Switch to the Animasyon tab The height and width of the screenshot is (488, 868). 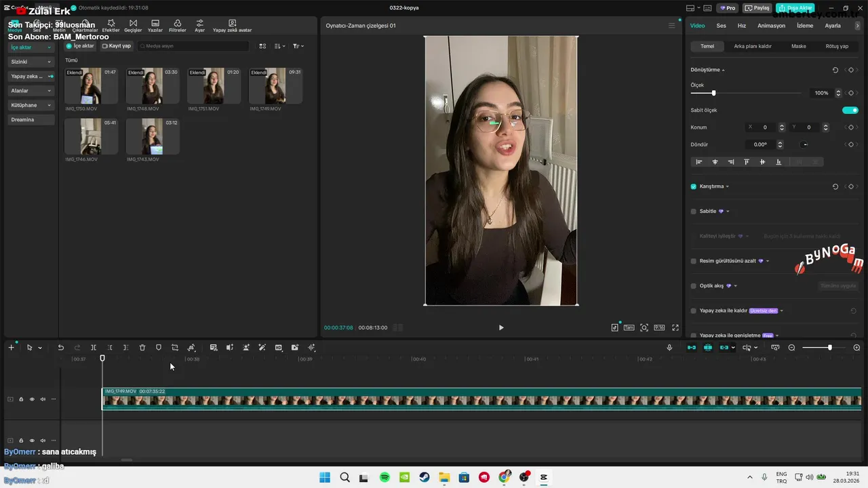click(x=771, y=26)
